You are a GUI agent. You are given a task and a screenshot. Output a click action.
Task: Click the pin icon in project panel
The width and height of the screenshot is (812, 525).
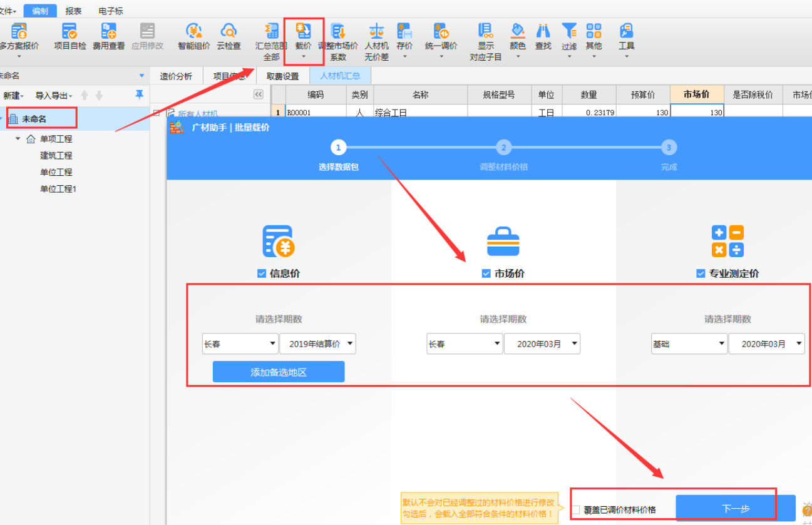[139, 95]
